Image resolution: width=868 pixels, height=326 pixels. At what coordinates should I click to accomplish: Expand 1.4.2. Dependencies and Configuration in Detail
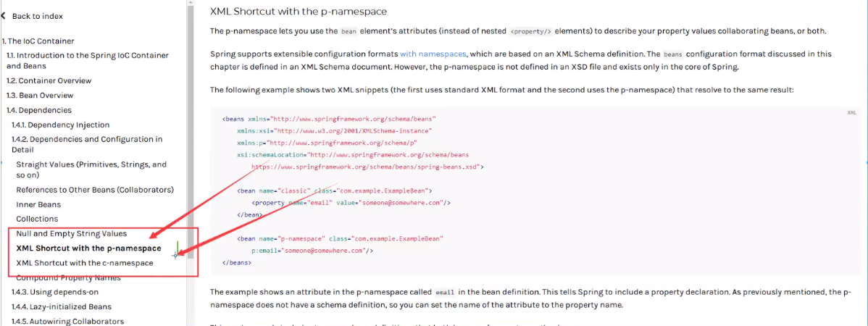(x=86, y=144)
